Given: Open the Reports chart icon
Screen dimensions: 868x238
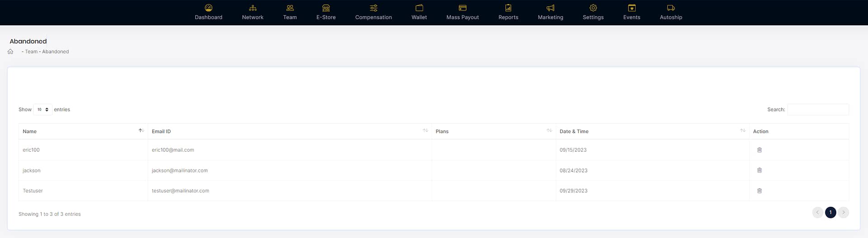Looking at the screenshot, I should (508, 8).
